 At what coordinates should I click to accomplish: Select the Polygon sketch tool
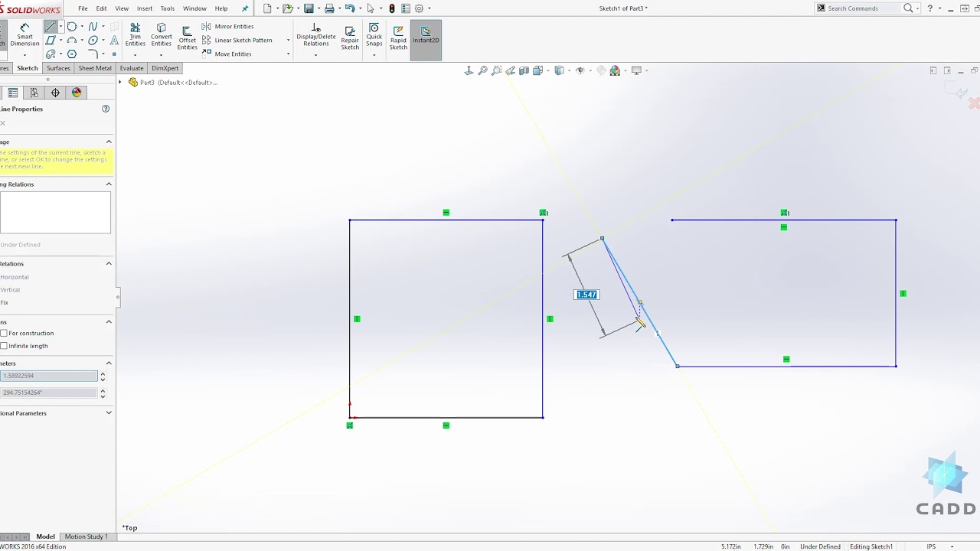[72, 54]
